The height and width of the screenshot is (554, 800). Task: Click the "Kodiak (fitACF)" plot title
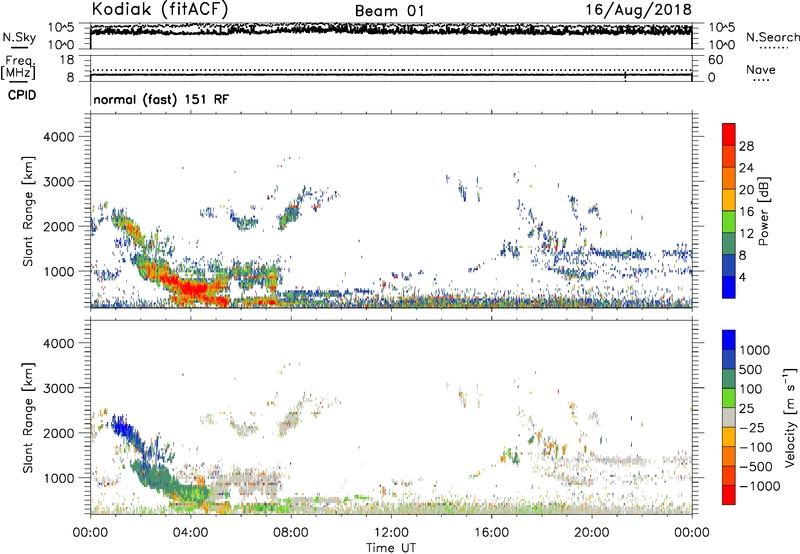pyautogui.click(x=160, y=10)
